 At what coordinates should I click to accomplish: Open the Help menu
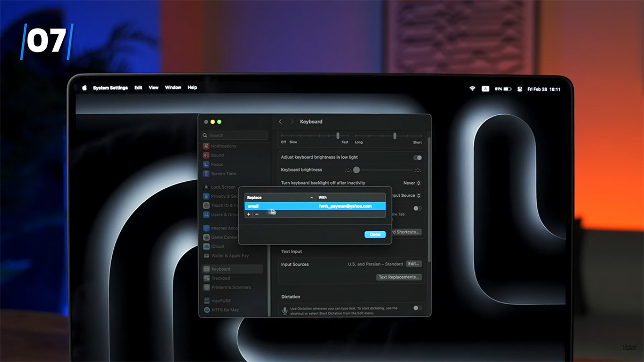click(x=192, y=87)
